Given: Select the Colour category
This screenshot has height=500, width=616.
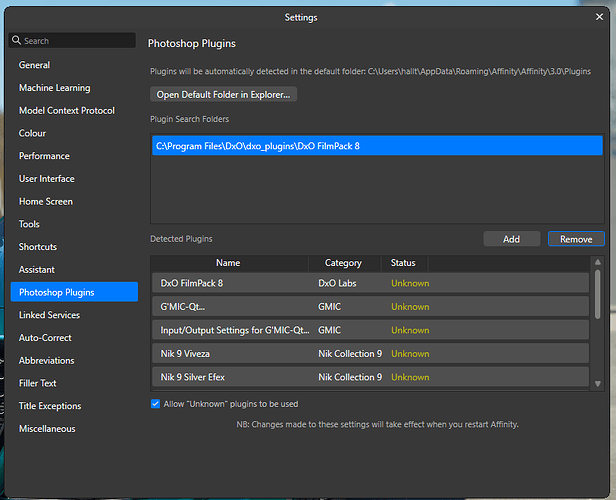Looking at the screenshot, I should pyautogui.click(x=32, y=133).
